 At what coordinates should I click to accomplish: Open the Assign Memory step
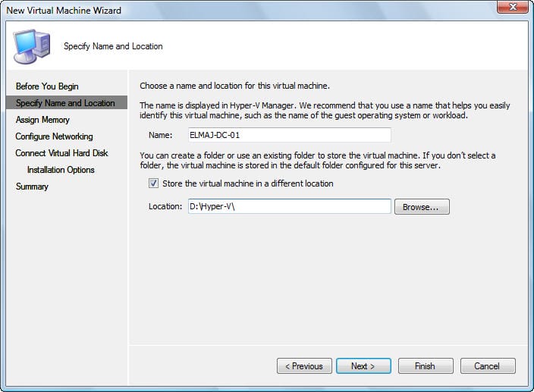(x=42, y=120)
